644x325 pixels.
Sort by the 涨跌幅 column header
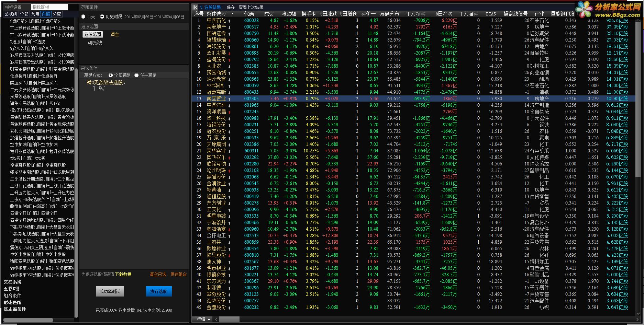tap(289, 14)
